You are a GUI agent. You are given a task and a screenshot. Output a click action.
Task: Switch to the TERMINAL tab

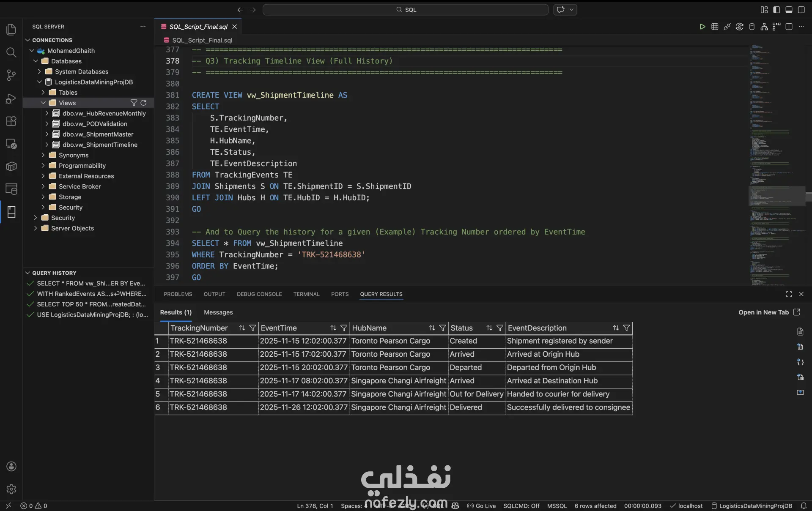(x=307, y=294)
